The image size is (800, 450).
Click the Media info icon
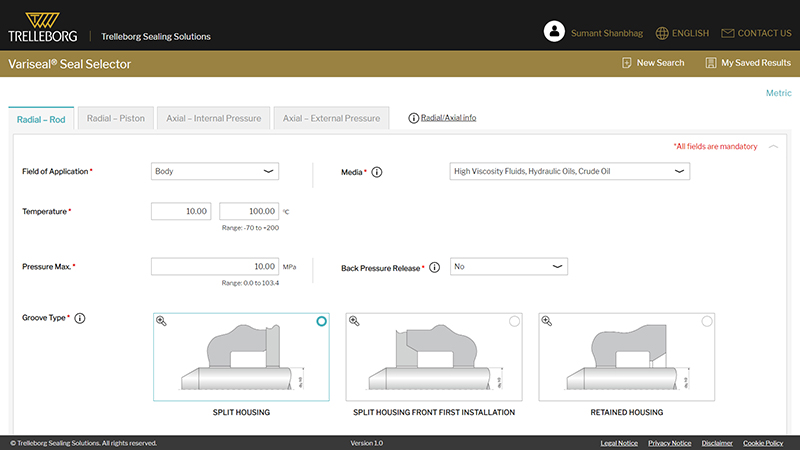click(x=377, y=172)
